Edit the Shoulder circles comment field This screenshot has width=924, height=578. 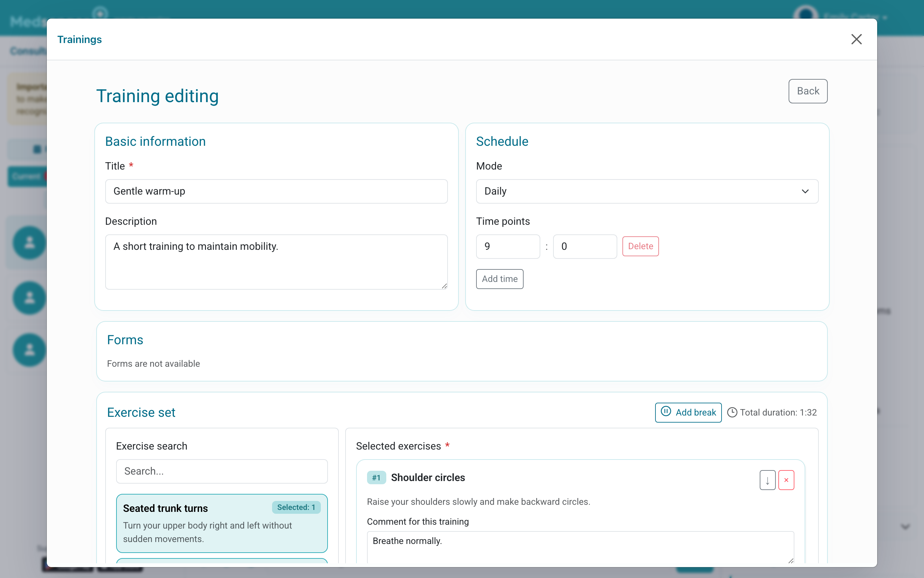580,547
